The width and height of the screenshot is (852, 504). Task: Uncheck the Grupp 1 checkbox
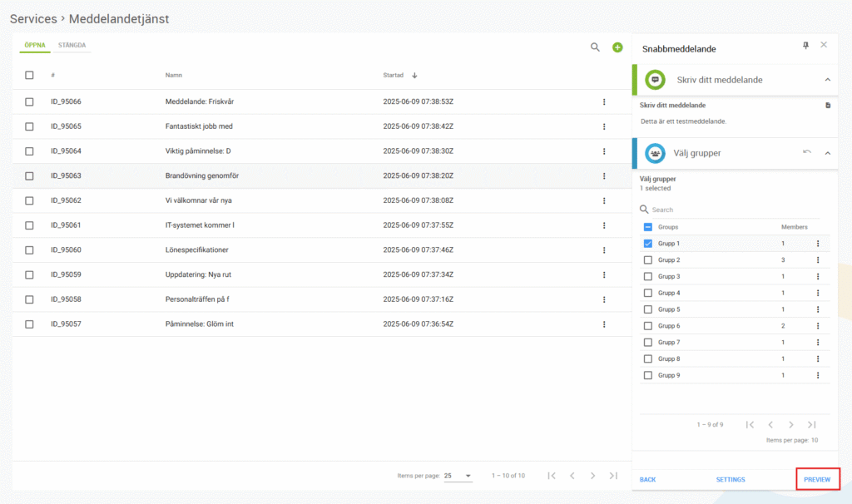point(647,244)
